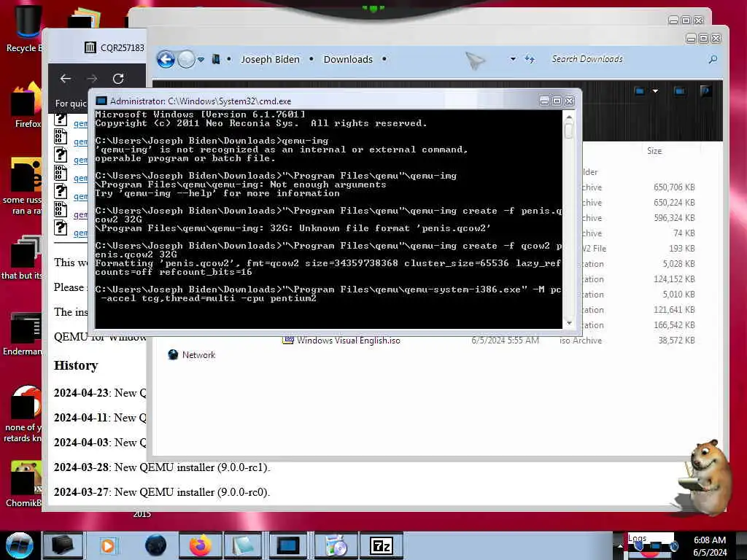Click the 166,542 KB size cell

(673, 325)
